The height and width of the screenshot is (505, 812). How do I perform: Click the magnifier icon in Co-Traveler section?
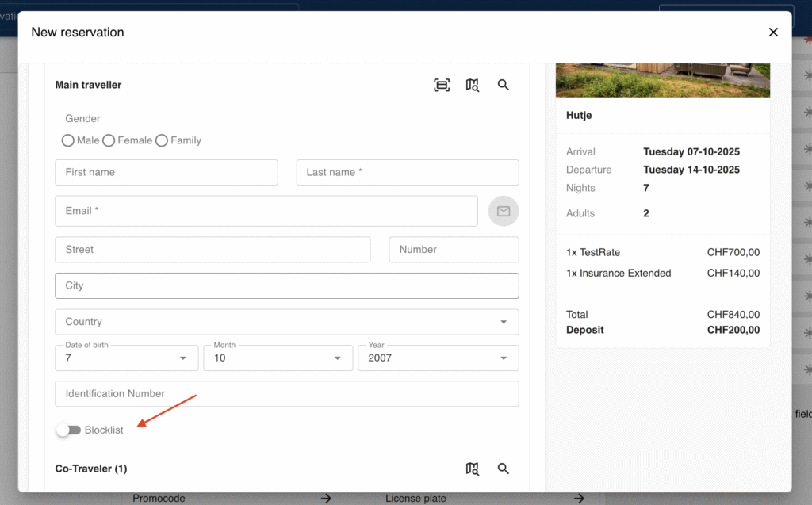click(x=504, y=469)
